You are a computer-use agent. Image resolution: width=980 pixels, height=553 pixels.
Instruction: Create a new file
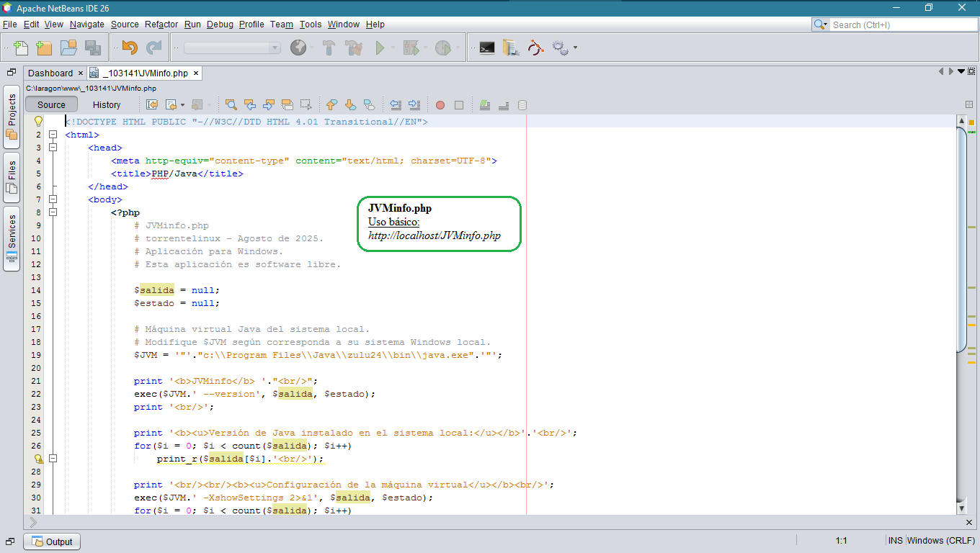point(19,48)
